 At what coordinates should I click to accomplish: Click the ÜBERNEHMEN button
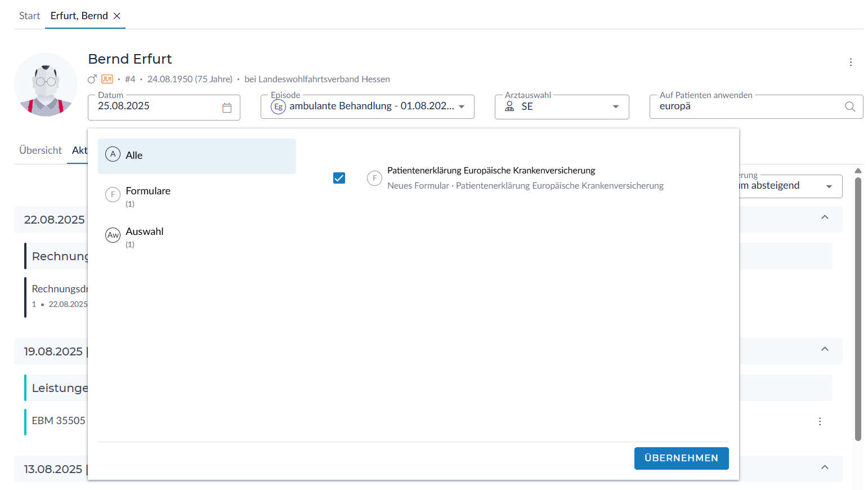[x=681, y=458]
